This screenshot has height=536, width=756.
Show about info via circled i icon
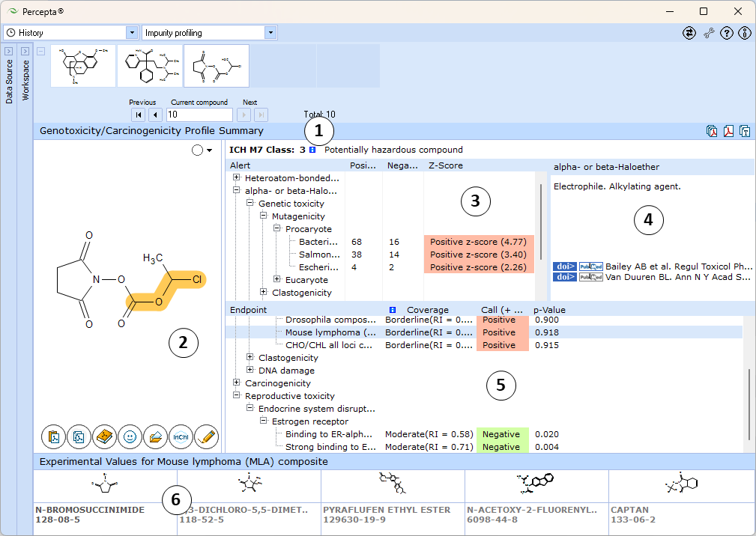[745, 33]
